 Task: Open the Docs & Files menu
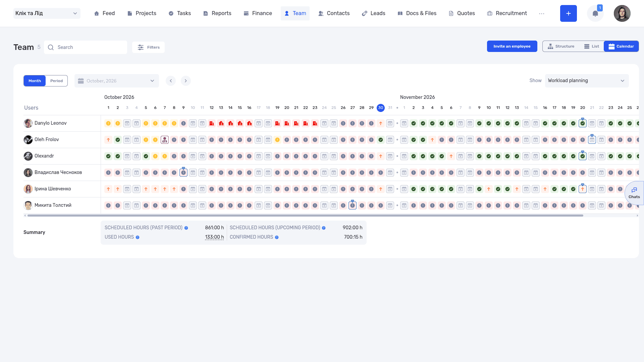point(417,13)
